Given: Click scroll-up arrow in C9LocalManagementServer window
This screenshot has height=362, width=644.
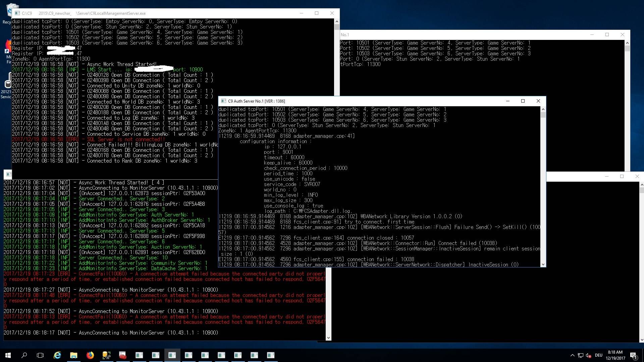Looking at the screenshot, I should [x=337, y=21].
